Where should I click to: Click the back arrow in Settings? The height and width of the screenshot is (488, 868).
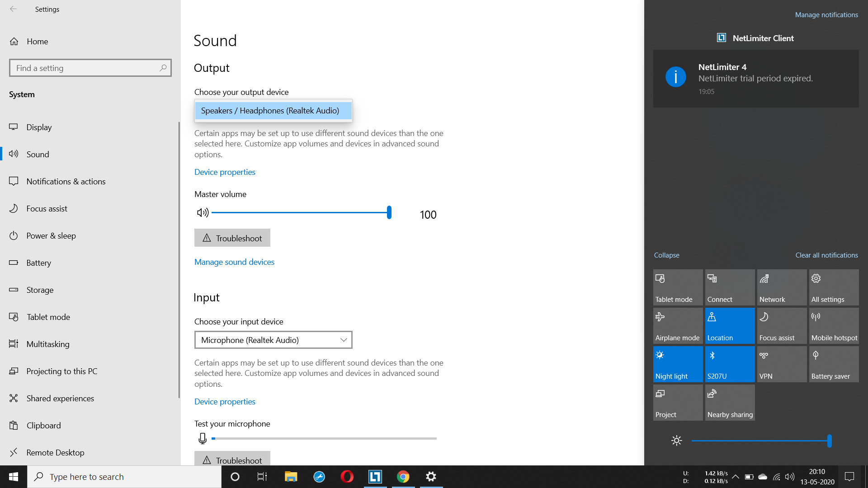pos(14,9)
